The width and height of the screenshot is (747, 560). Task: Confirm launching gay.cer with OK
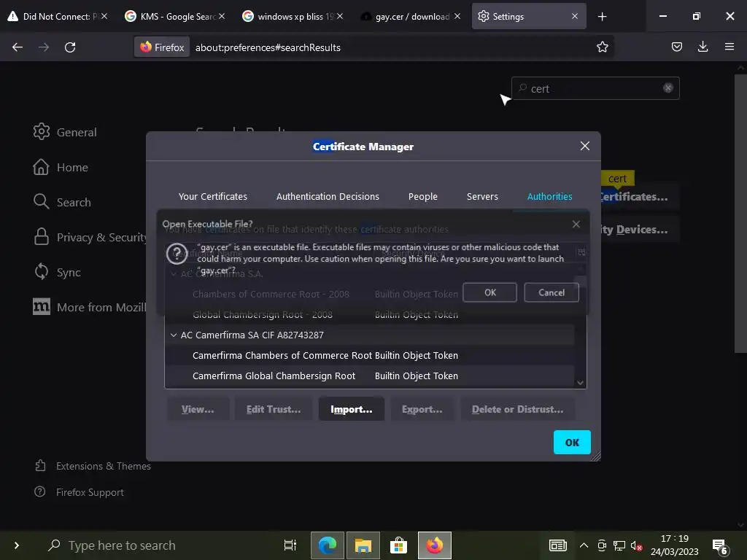[489, 292]
